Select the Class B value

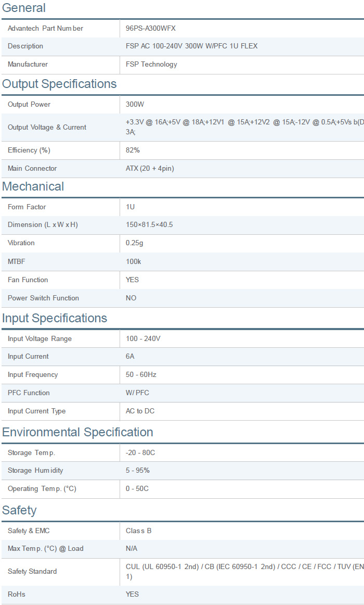(138, 531)
